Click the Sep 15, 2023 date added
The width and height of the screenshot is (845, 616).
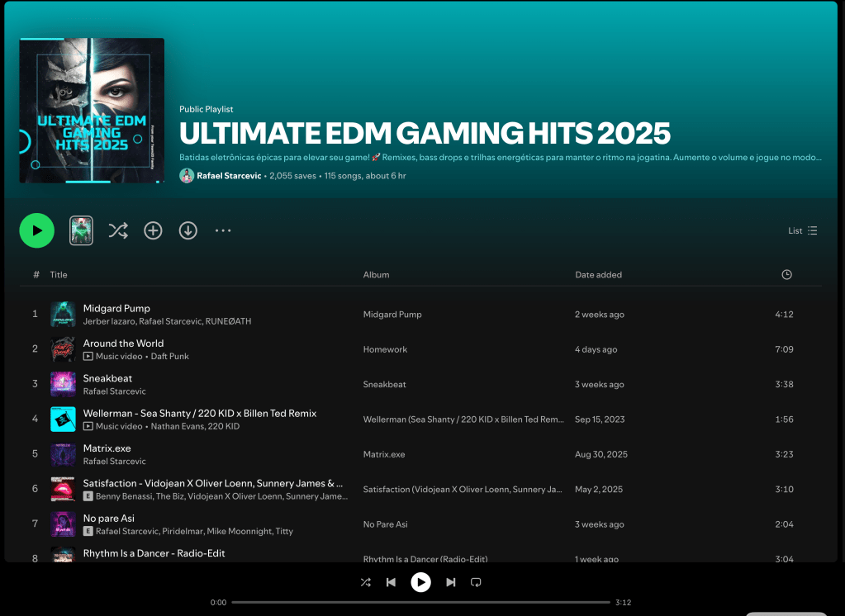click(x=600, y=419)
